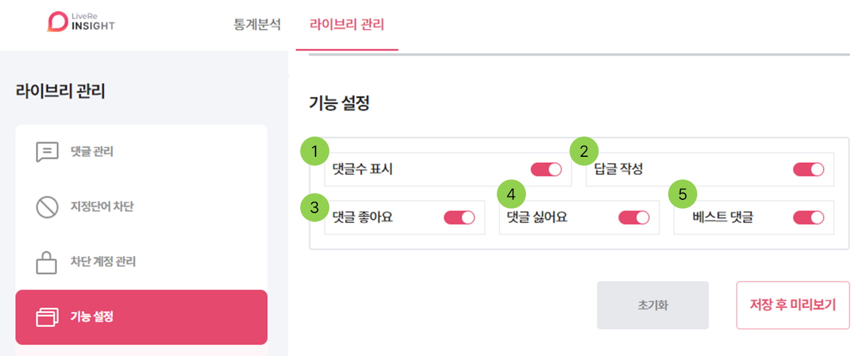The image size is (868, 356).
Task: Open 댓글 관리 in the sidebar
Action: click(x=92, y=151)
